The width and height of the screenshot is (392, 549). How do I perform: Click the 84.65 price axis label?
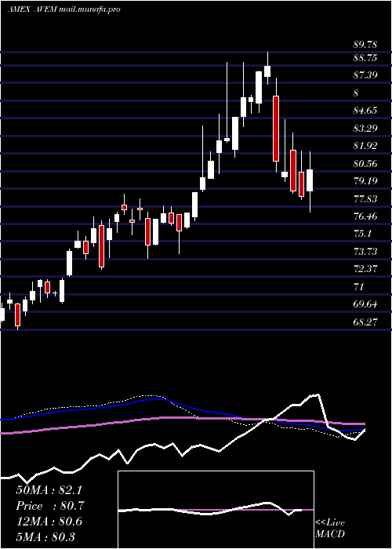(x=365, y=111)
